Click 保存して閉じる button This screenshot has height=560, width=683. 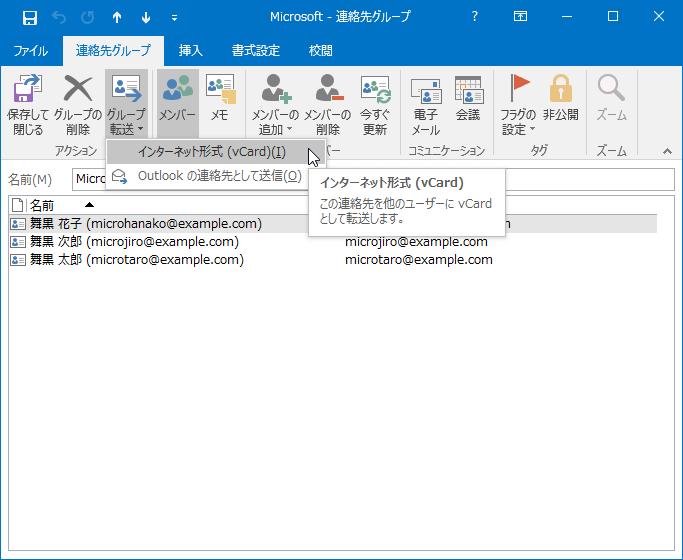click(x=28, y=105)
